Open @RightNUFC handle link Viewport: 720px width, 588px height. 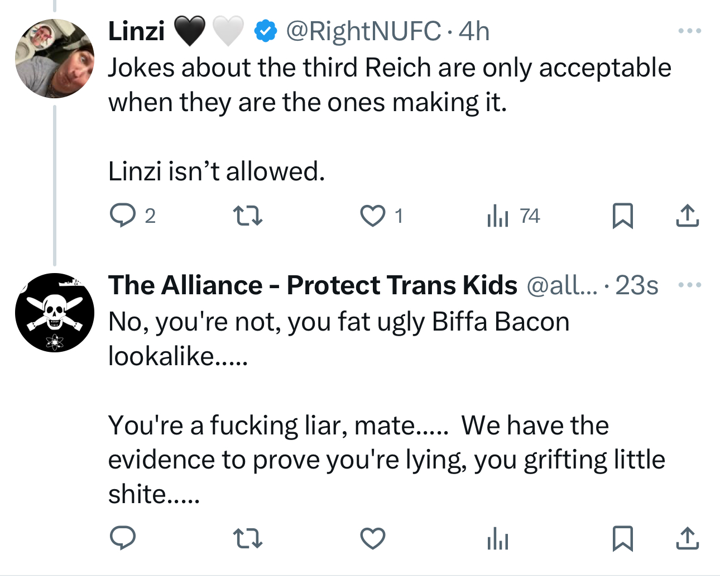click(x=363, y=31)
